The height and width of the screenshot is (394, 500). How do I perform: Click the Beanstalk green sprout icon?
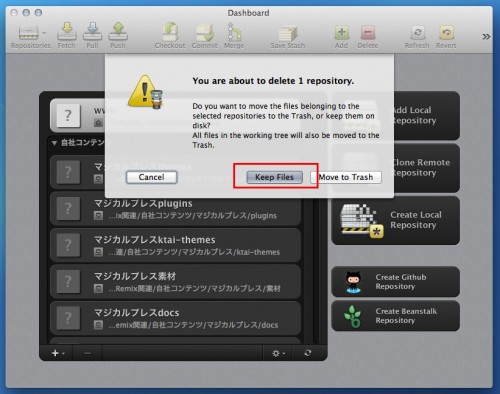(353, 316)
